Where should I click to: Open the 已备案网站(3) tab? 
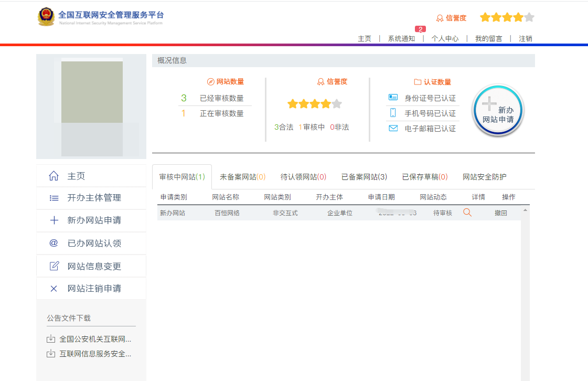pyautogui.click(x=364, y=177)
